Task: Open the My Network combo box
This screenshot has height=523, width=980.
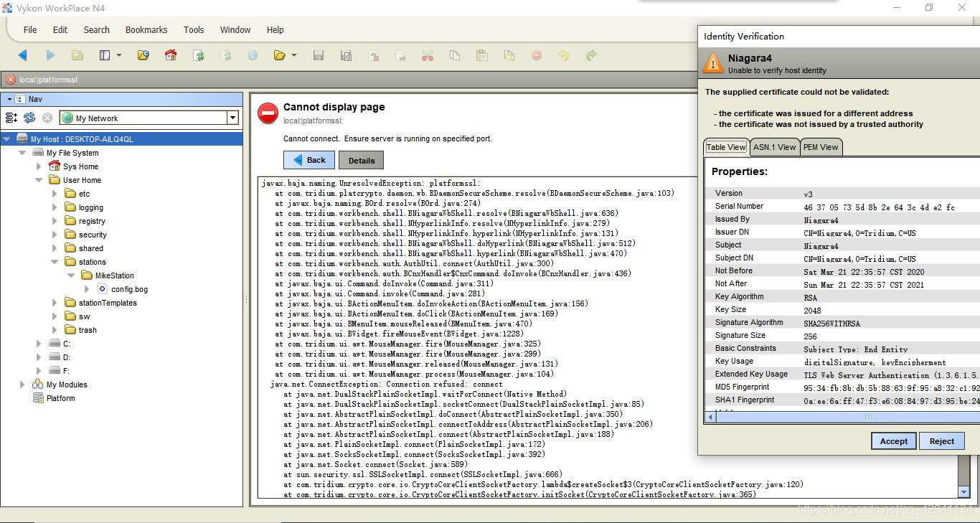Action: pos(149,118)
